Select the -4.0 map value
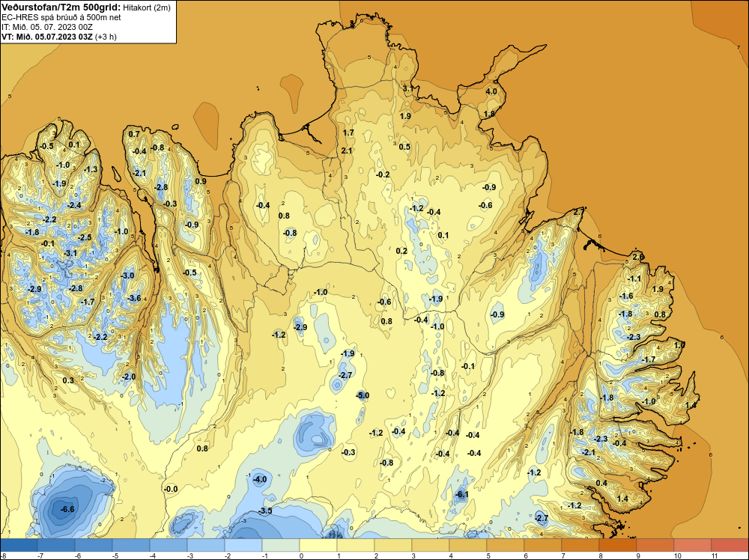 [260, 479]
